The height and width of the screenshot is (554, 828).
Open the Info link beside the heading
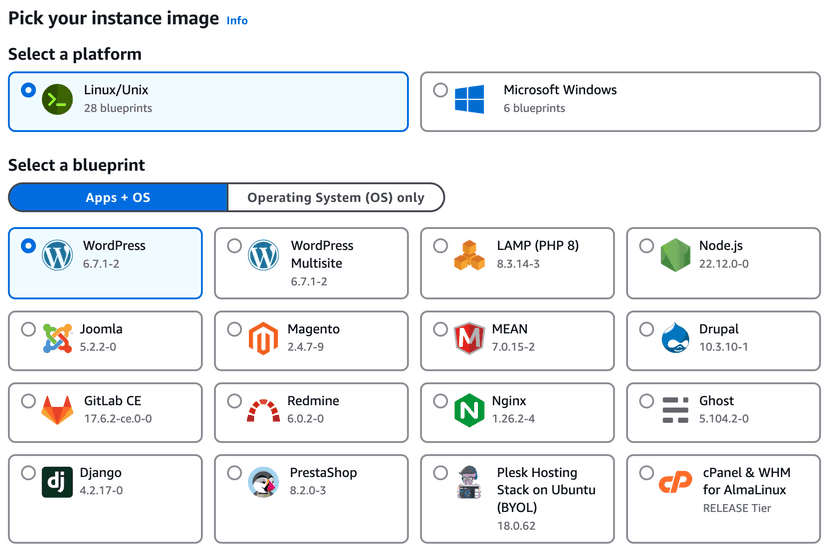237,21
